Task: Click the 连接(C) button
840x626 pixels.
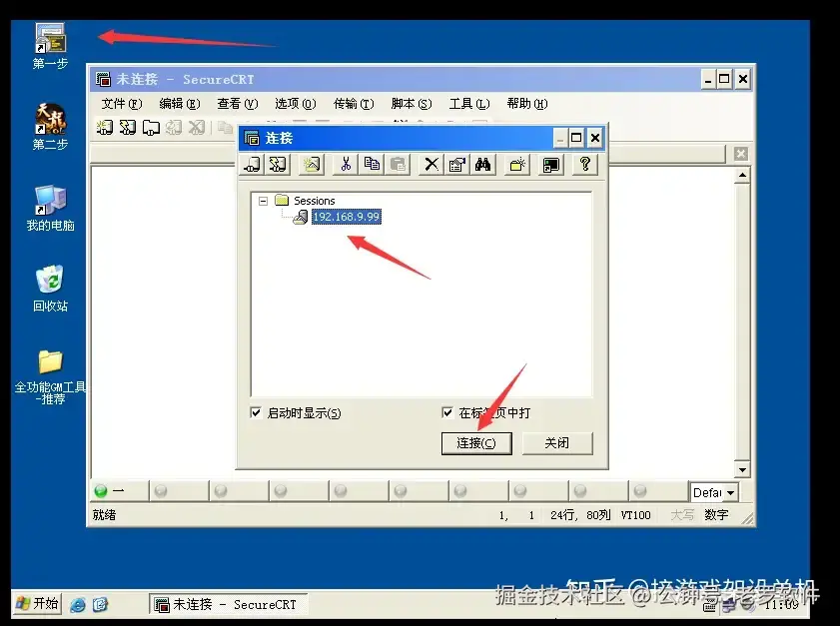Action: [x=476, y=443]
